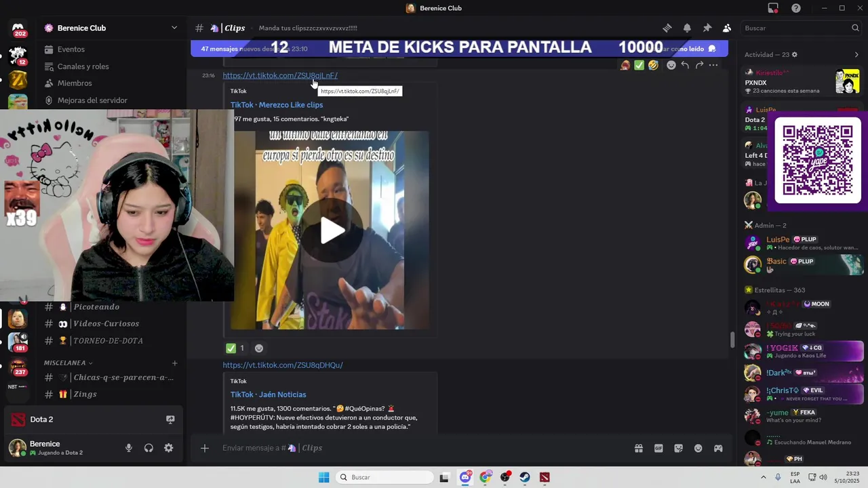The height and width of the screenshot is (488, 868).
Task: Expand the Actividad panel chevron
Action: 856,55
